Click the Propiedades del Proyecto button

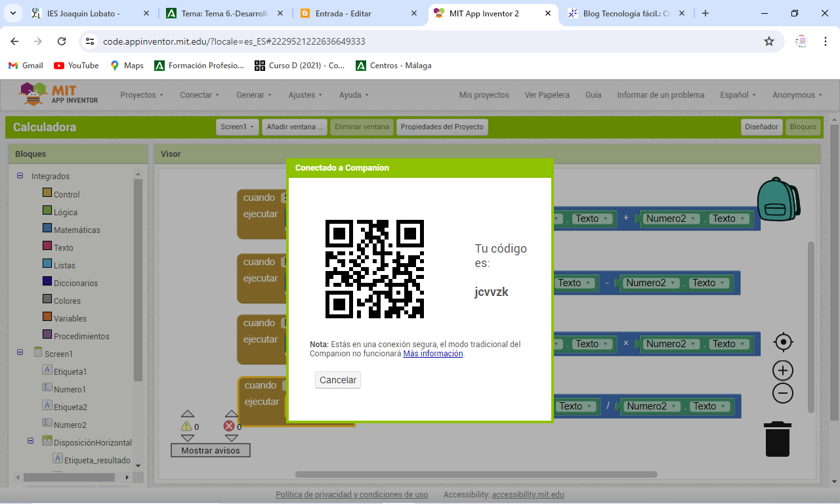pyautogui.click(x=442, y=127)
